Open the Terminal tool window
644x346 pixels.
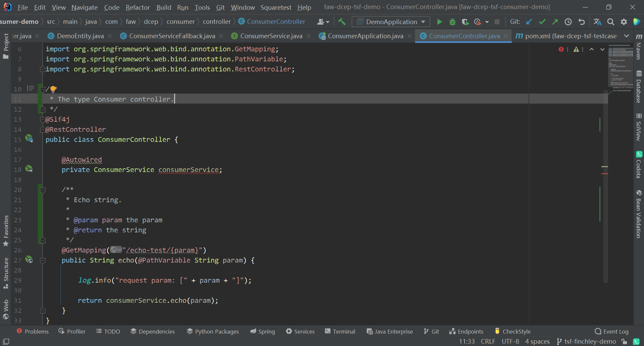coord(340,331)
